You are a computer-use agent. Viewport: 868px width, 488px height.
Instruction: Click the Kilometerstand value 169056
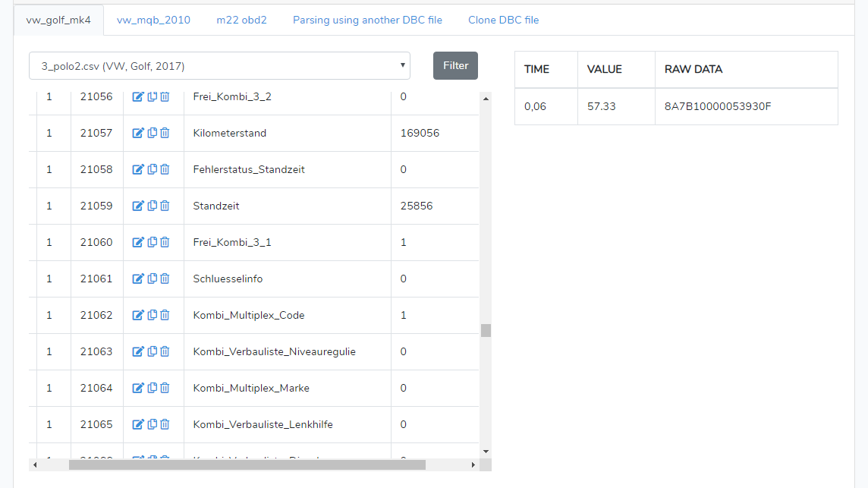coord(420,133)
